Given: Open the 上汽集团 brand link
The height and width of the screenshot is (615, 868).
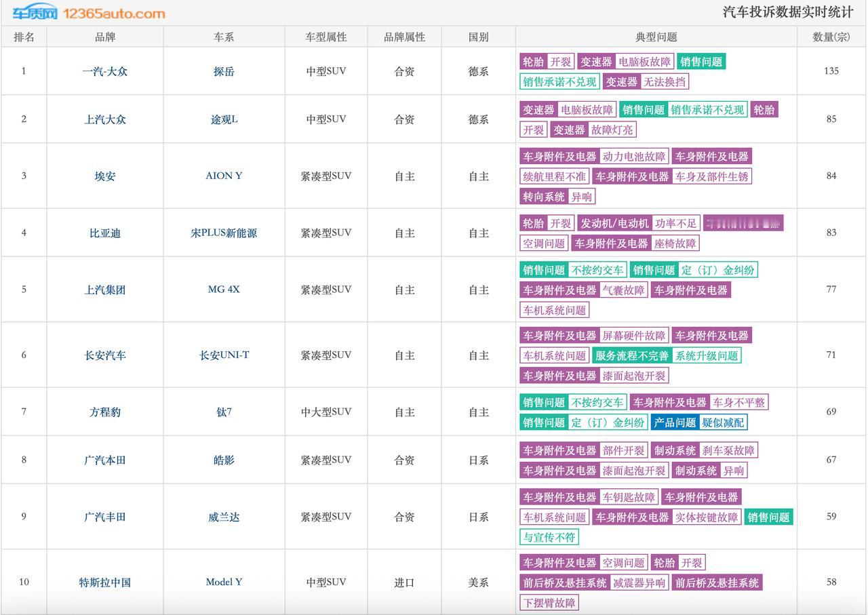Looking at the screenshot, I should point(105,290).
